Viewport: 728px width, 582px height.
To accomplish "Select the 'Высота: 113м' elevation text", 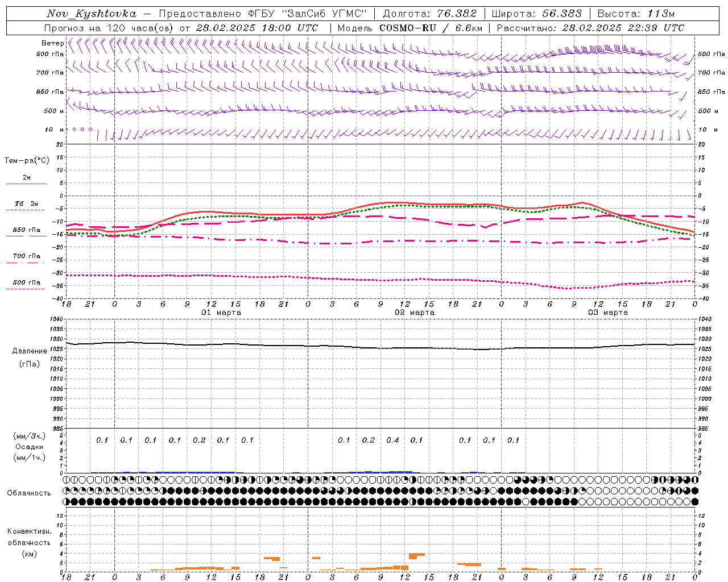I will tap(635, 14).
